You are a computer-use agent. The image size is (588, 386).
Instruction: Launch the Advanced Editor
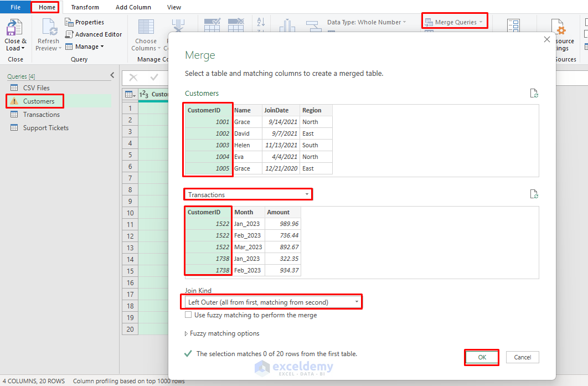click(x=94, y=34)
